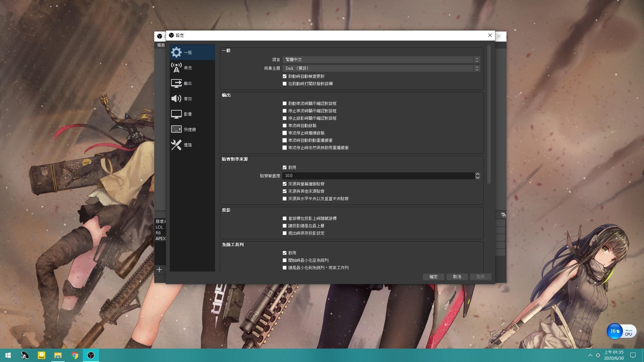Toggle 啟用 under 貼齊對準來源

(x=284, y=168)
